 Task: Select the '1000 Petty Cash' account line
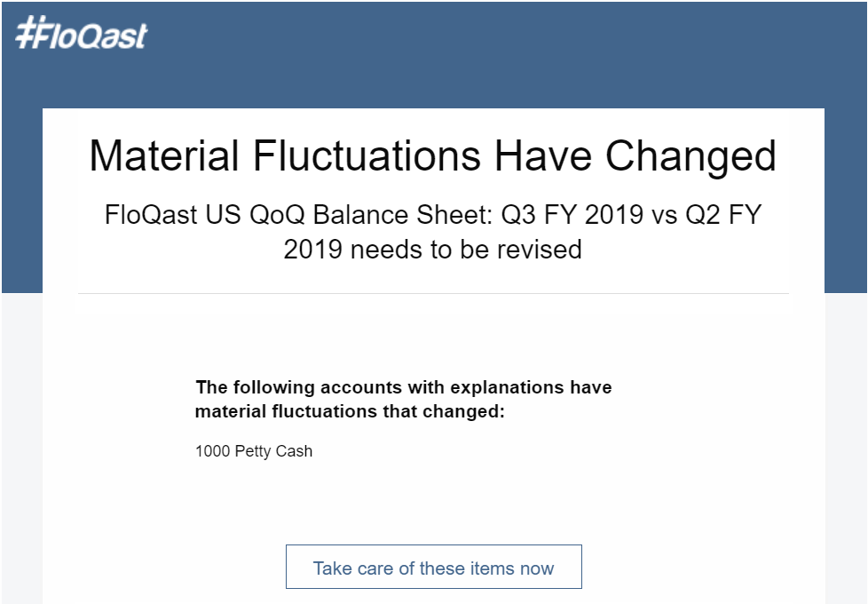[254, 451]
